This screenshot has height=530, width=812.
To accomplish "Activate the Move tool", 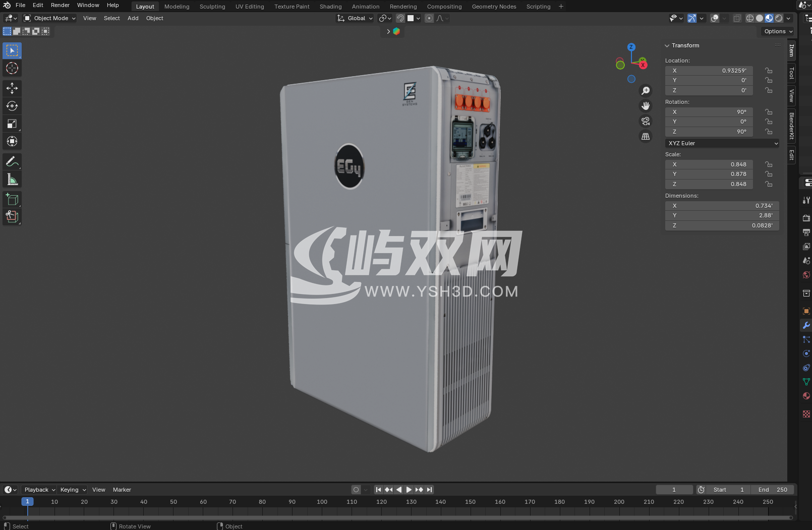I will [12, 88].
